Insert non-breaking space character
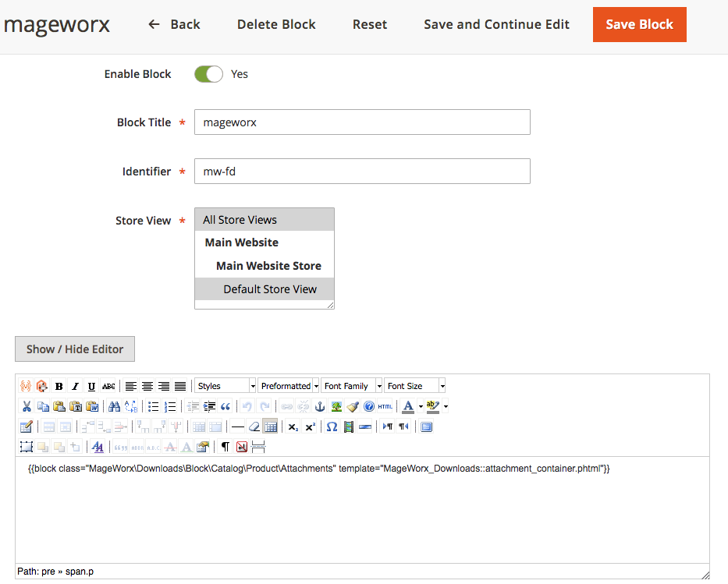Image resolution: width=728 pixels, height=584 pixels. coord(241,447)
